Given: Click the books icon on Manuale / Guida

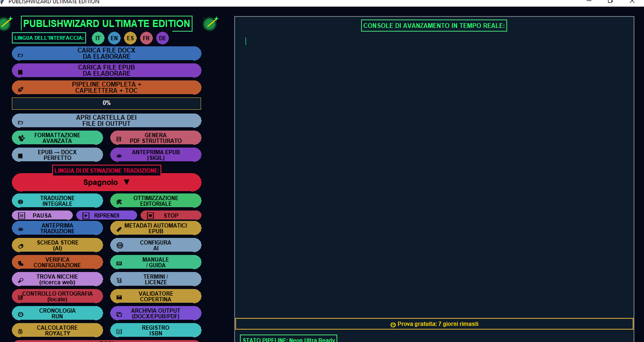Looking at the screenshot, I should click(119, 263).
